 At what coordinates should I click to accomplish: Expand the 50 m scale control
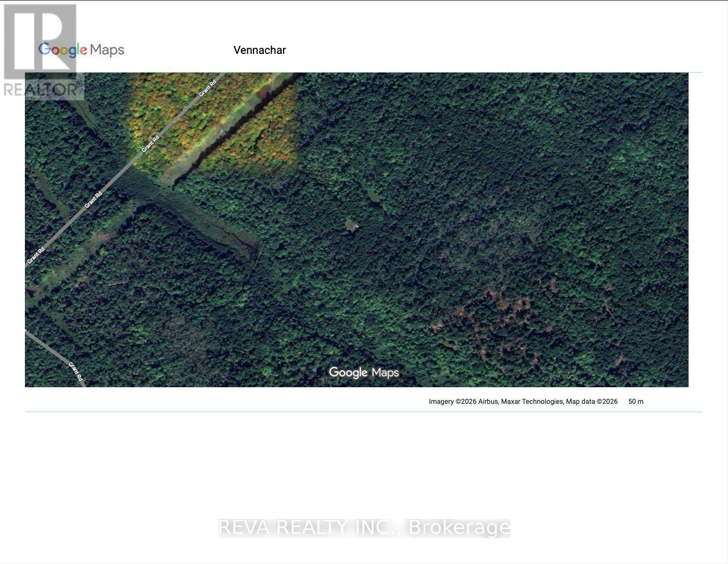point(636,401)
